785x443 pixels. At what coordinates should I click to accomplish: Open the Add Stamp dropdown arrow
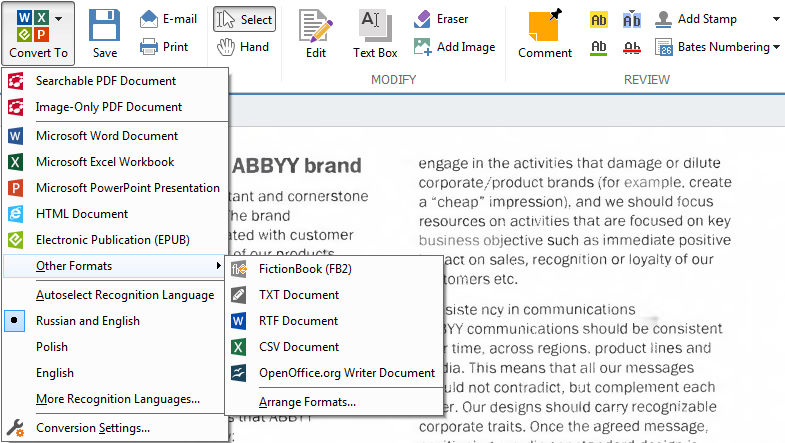tap(776, 19)
